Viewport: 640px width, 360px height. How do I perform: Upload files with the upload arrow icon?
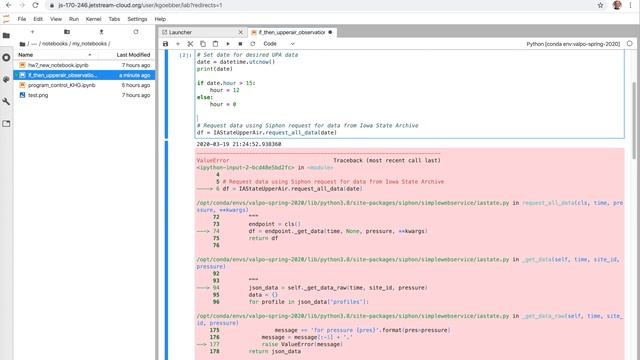tap(101, 32)
